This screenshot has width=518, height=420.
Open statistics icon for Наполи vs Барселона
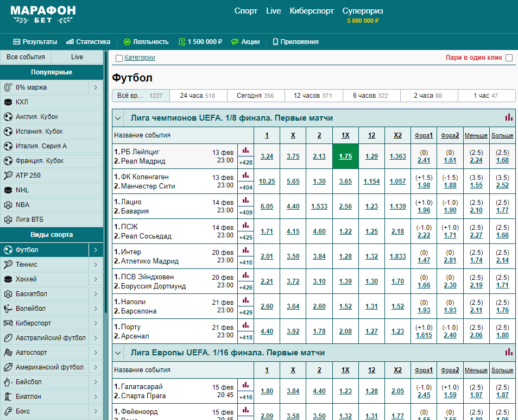245,300
